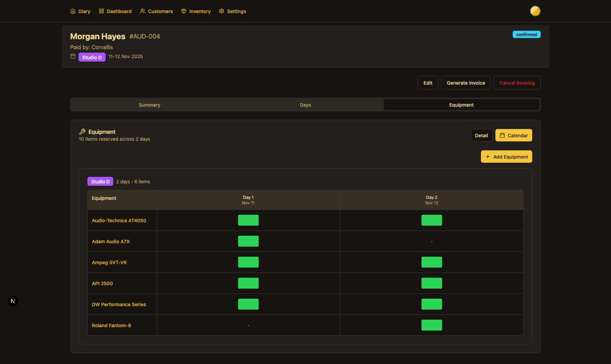Click the Edit booking button
Image resolution: width=611 pixels, height=364 pixels.
point(428,83)
